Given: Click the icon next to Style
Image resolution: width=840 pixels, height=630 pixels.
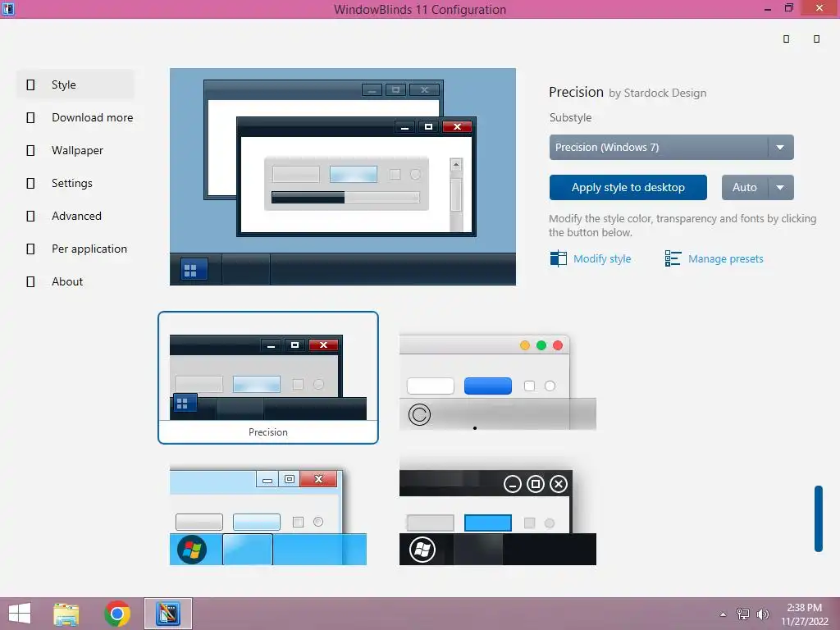Looking at the screenshot, I should pos(30,84).
